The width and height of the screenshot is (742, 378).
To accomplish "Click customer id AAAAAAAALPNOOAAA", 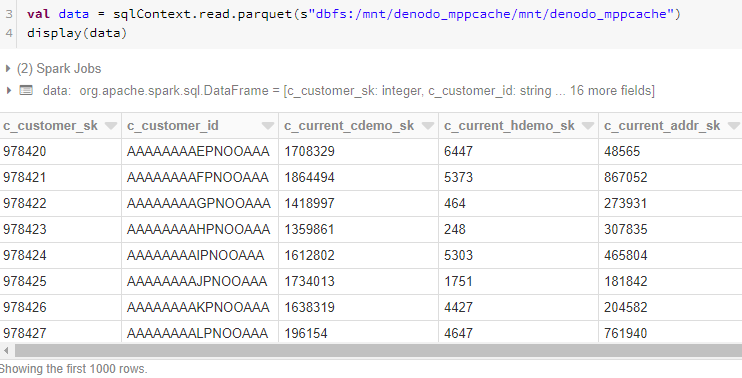I will (x=197, y=333).
